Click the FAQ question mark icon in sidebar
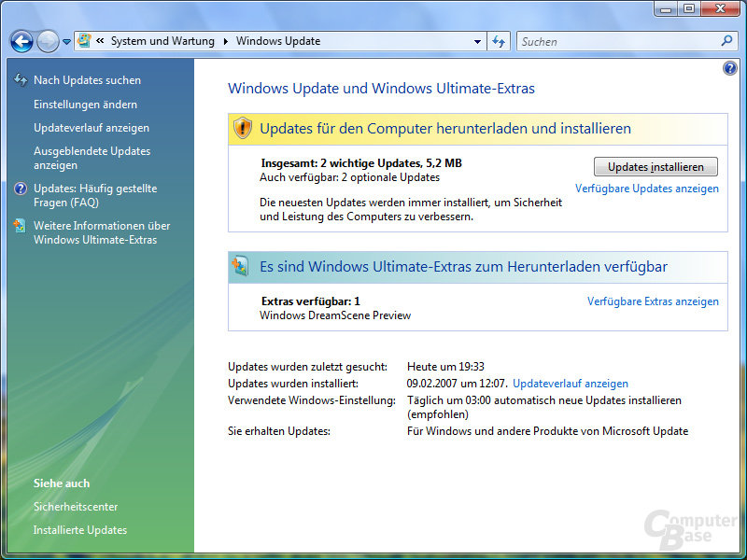 click(x=21, y=189)
